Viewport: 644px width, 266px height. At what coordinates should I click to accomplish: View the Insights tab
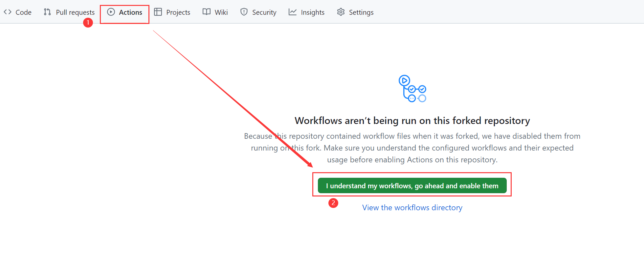pos(306,12)
